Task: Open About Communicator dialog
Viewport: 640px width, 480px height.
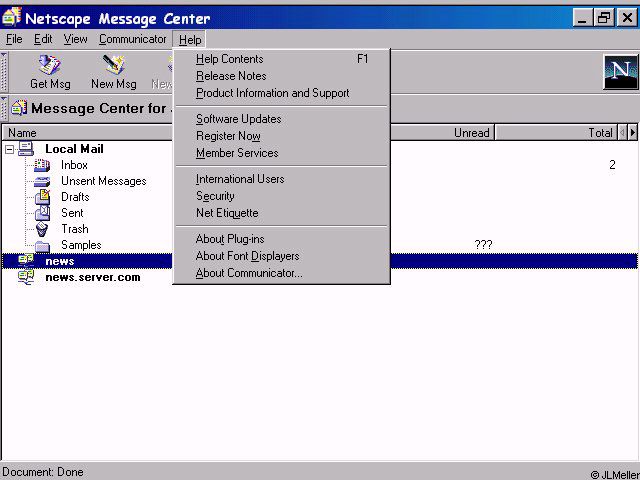Action: [x=282, y=273]
